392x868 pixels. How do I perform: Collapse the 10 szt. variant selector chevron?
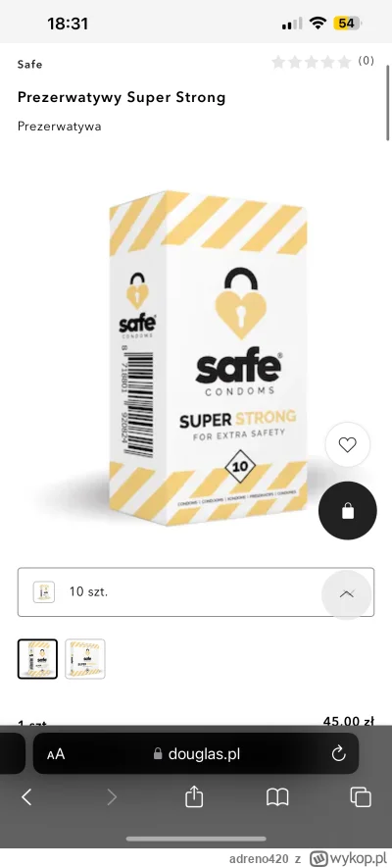click(347, 593)
